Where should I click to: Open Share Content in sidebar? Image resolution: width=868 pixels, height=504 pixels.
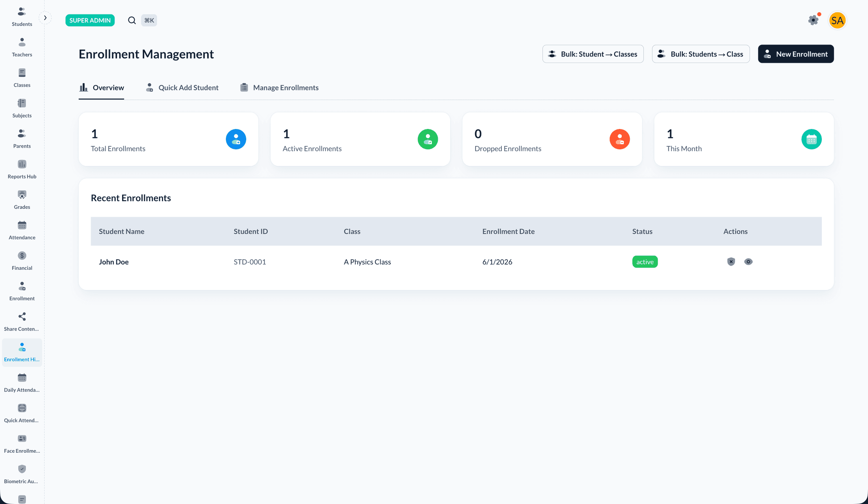coord(22,322)
